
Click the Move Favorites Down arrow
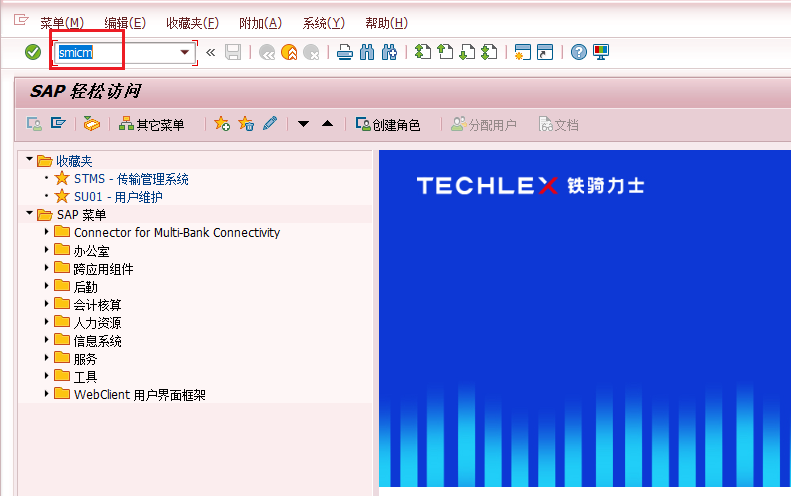(303, 124)
